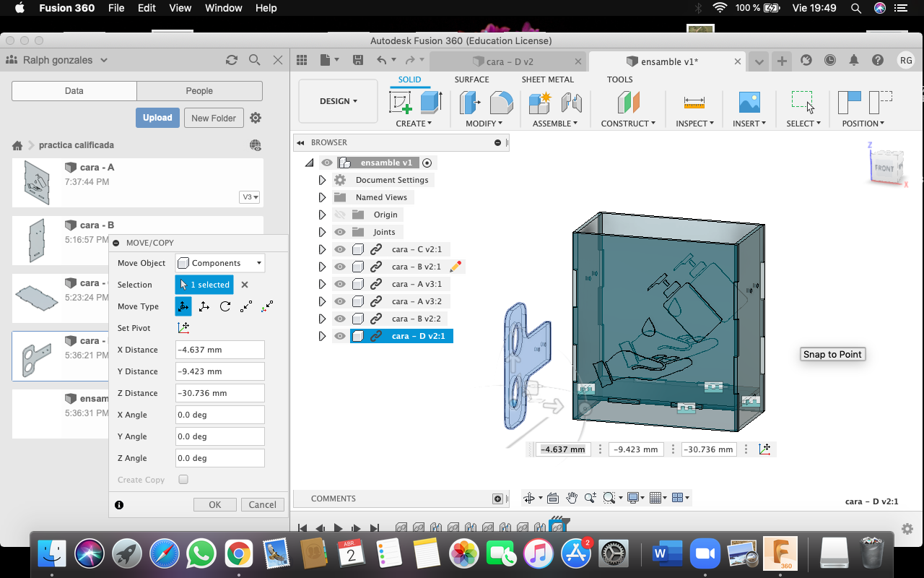The height and width of the screenshot is (578, 924).
Task: Switch to the SHEET METAL tab
Action: pos(548,79)
